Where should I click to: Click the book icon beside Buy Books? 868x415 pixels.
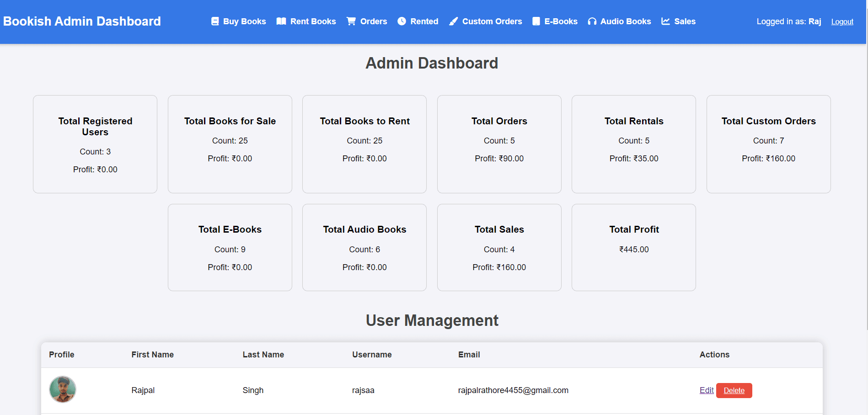[215, 21]
